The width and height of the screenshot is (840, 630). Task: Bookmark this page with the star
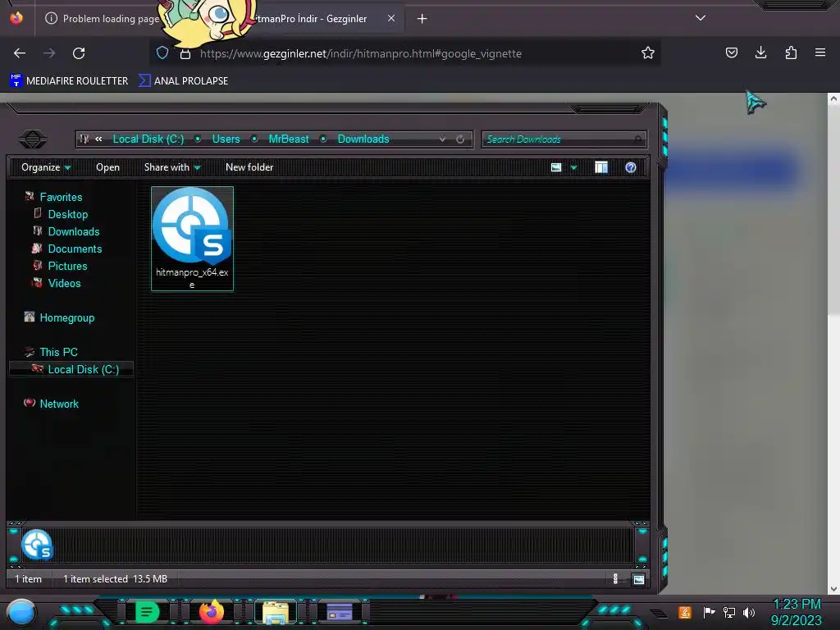(648, 52)
